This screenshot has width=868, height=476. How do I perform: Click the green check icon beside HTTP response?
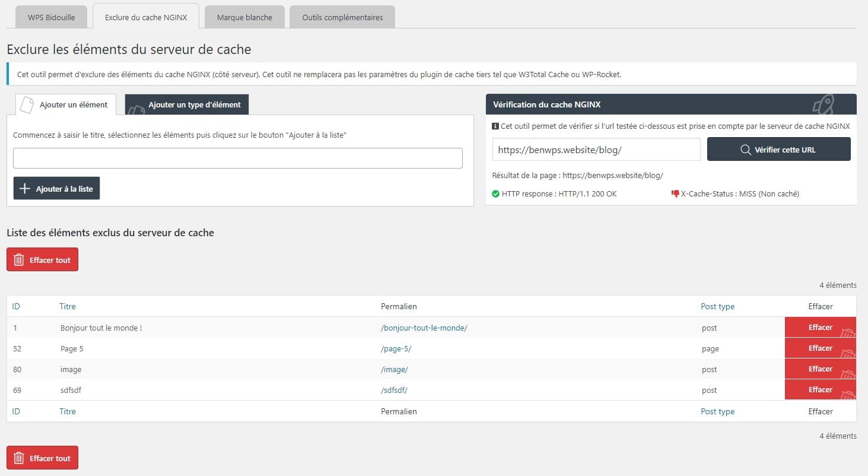[x=497, y=193]
